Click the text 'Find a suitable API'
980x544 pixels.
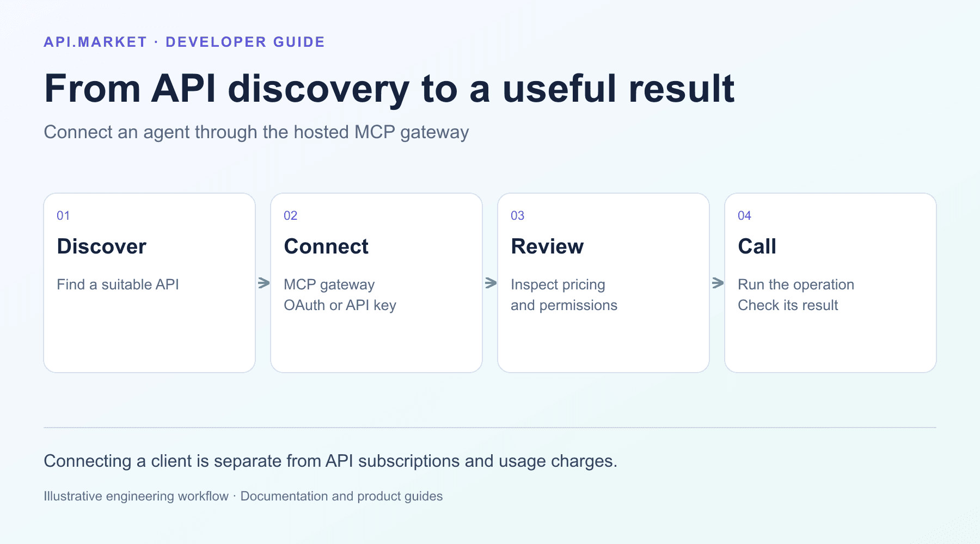click(118, 285)
